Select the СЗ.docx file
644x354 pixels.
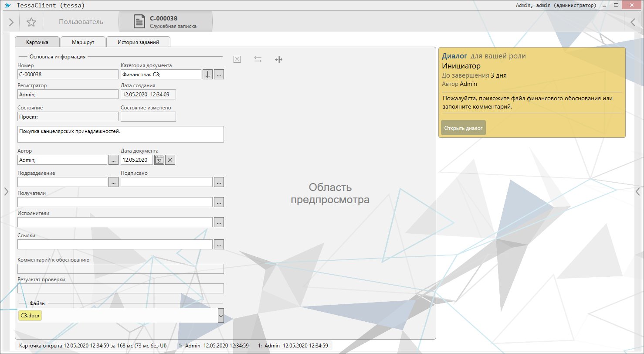click(30, 315)
